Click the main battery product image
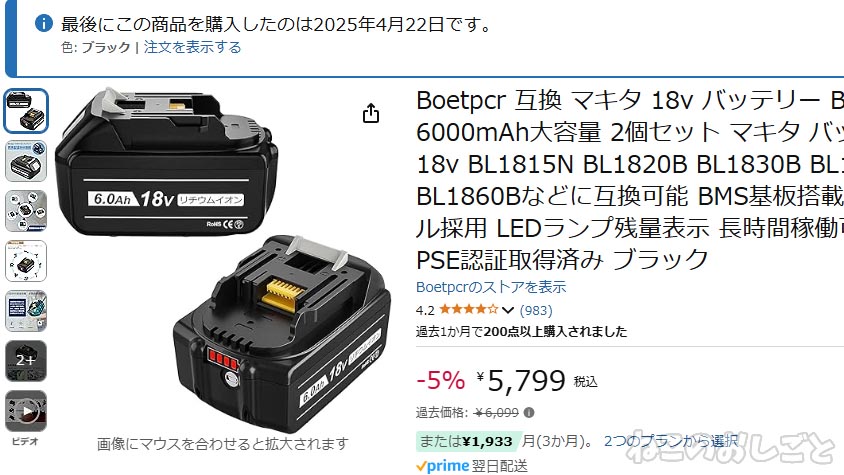The height and width of the screenshot is (475, 844). point(222,260)
